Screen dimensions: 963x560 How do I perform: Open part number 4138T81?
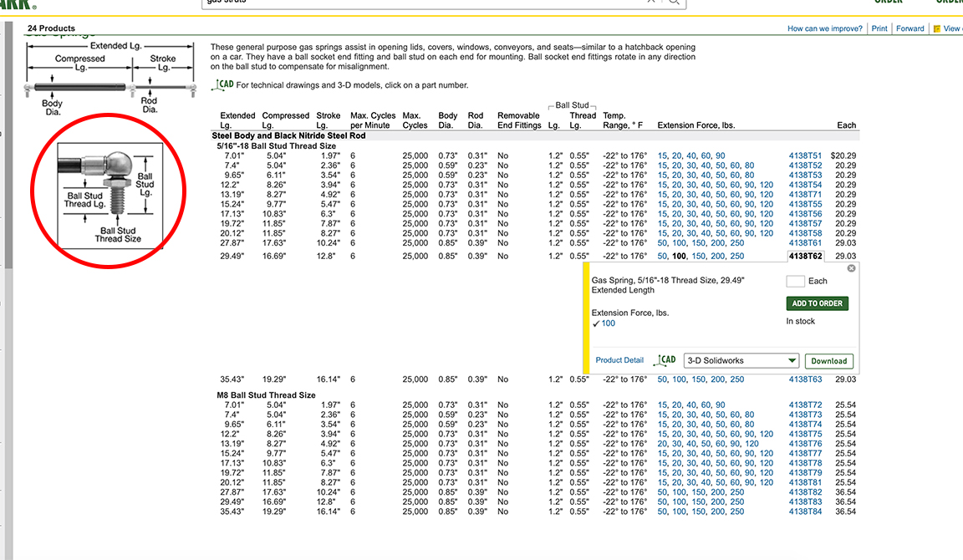coord(804,482)
